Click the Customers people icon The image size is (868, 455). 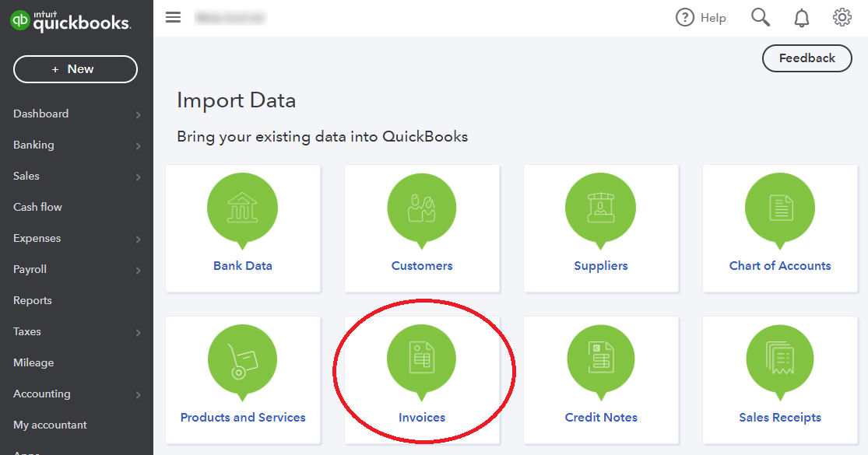coord(422,208)
